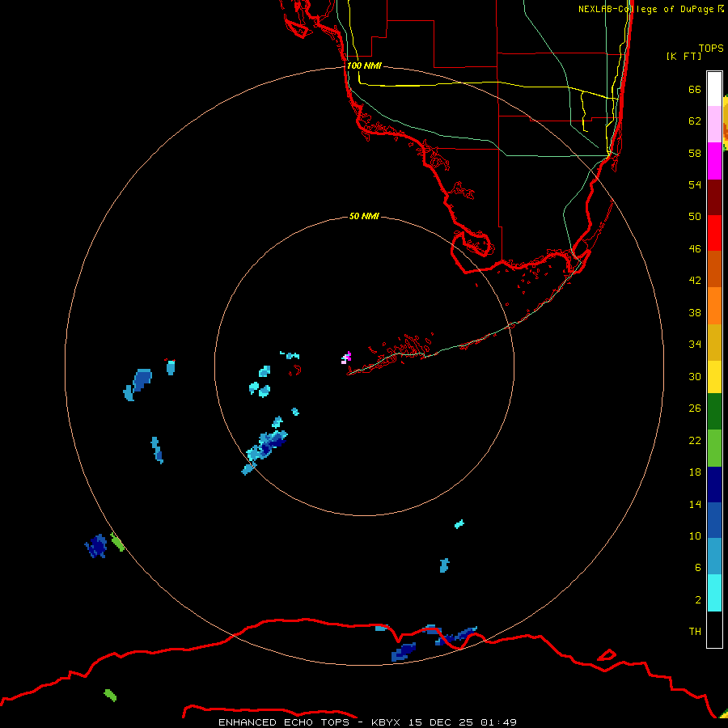728x728 pixels.
Task: Click the TOPS legend title
Action: (x=711, y=48)
